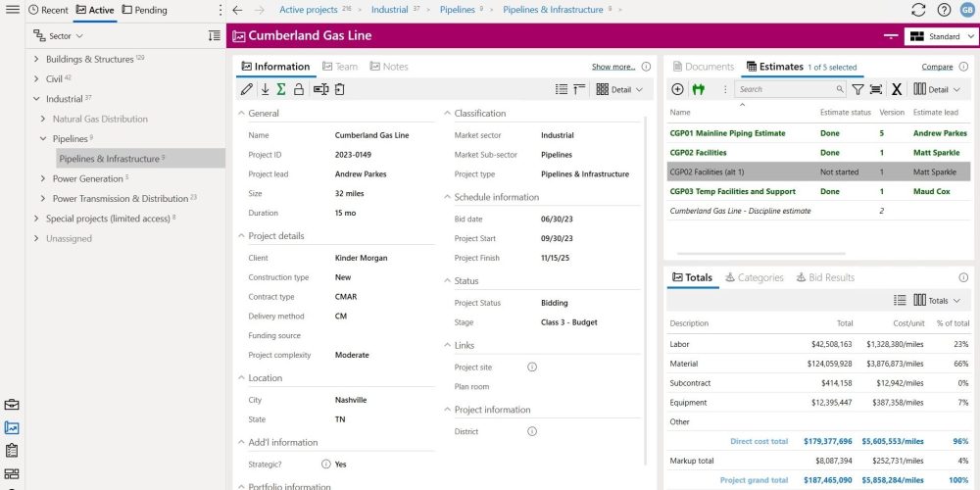Click the rename field icon in Information toolbar
Screen dimensions: 980x490
(320, 89)
